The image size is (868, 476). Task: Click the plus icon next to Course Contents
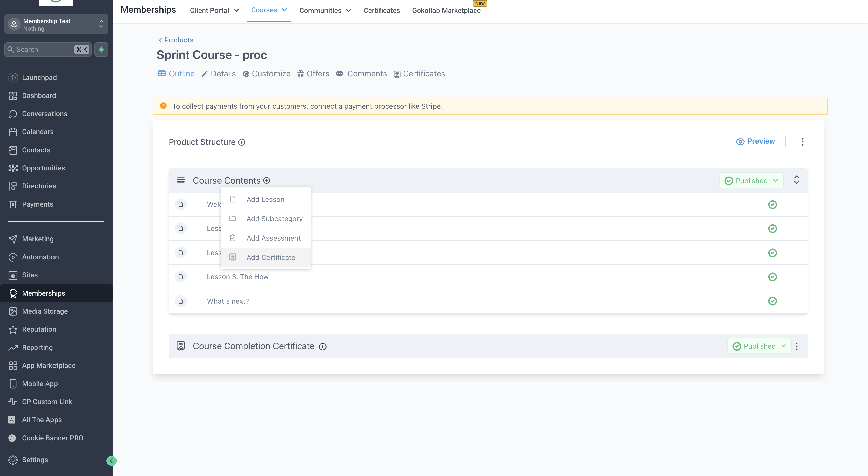[x=266, y=181]
